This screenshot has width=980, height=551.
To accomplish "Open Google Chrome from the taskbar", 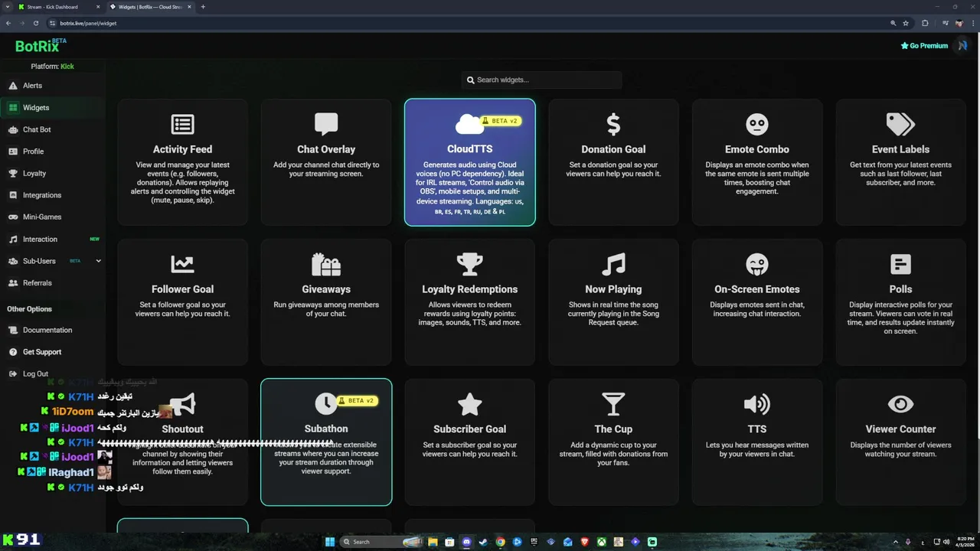I will pos(500,542).
